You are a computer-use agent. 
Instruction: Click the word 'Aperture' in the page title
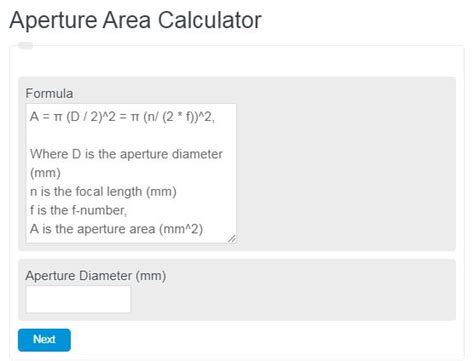53,21
